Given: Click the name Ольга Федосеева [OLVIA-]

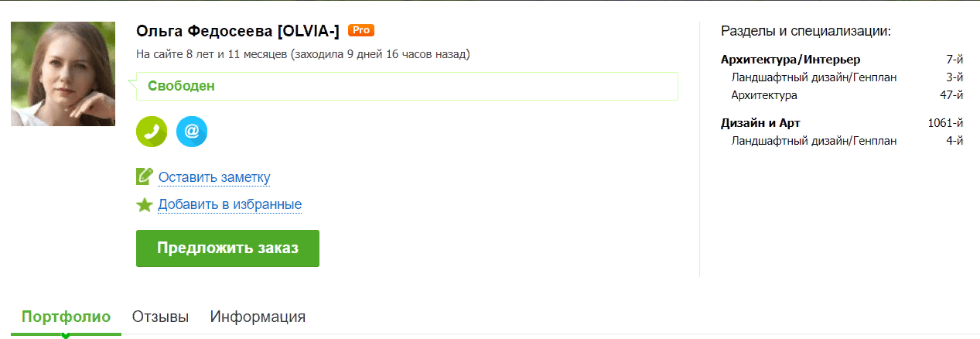Looking at the screenshot, I should pyautogui.click(x=237, y=31).
